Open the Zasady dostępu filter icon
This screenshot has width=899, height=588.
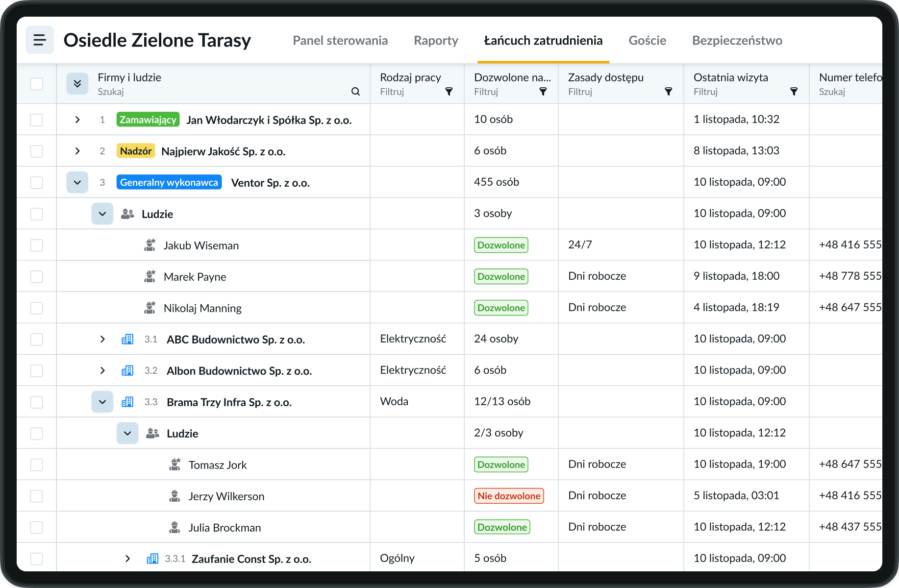point(668,92)
